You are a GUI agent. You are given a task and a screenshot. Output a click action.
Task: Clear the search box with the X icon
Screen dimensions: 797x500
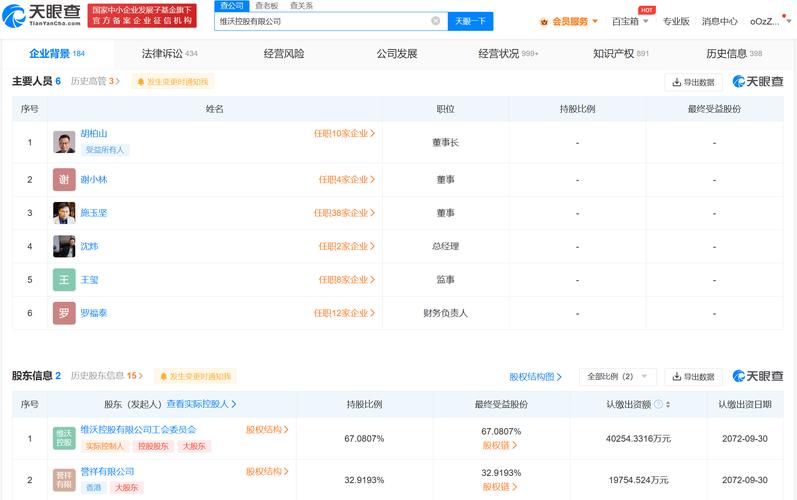436,21
